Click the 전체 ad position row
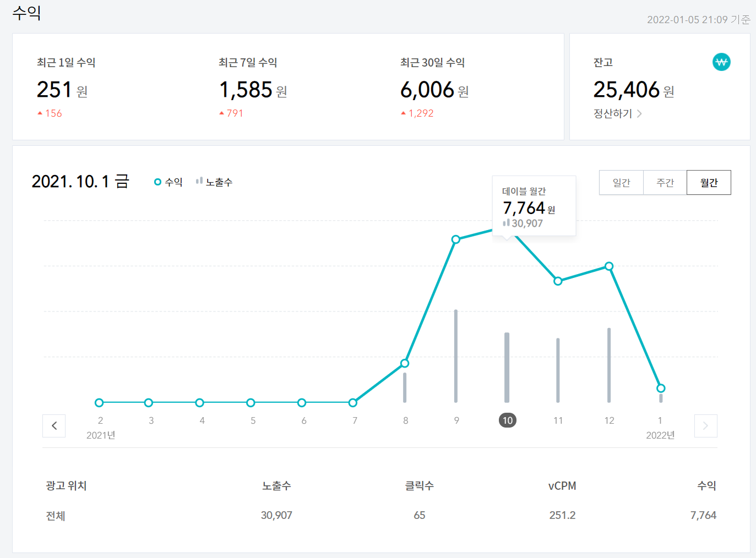The height and width of the screenshot is (558, 756). click(x=56, y=516)
